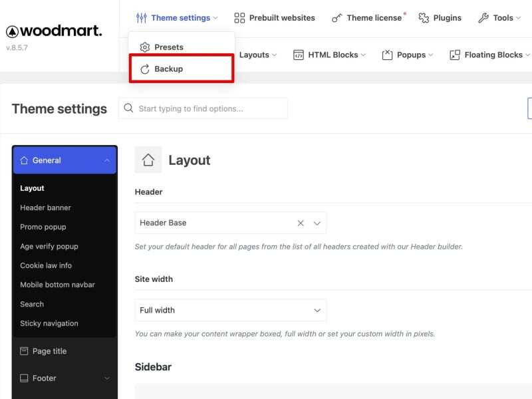Click the Footer icon in sidebar
Image resolution: width=532 pixels, height=399 pixels.
click(24, 378)
